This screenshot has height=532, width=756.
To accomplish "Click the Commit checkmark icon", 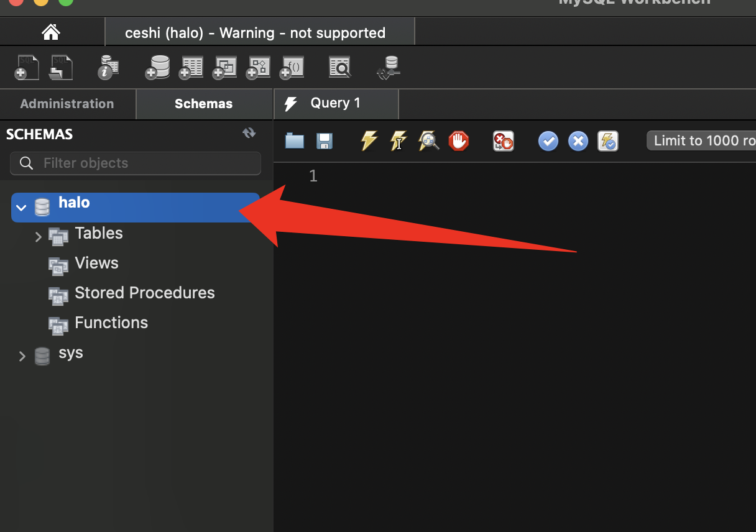I will pyautogui.click(x=548, y=141).
